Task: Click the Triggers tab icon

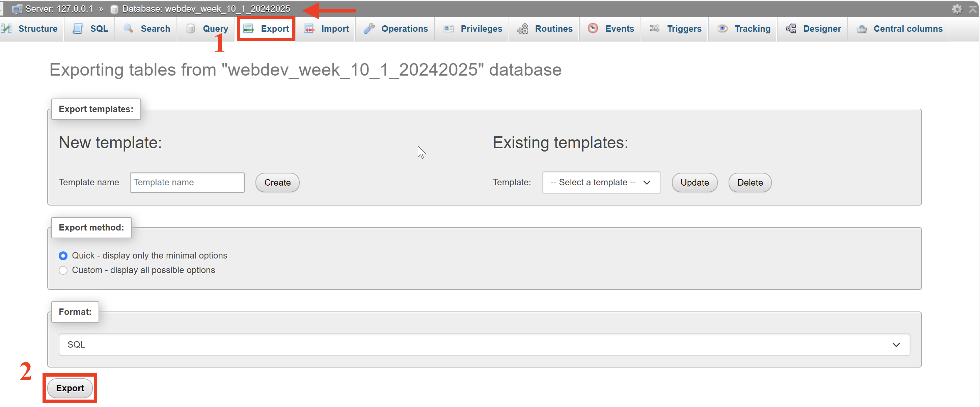Action: [x=654, y=28]
